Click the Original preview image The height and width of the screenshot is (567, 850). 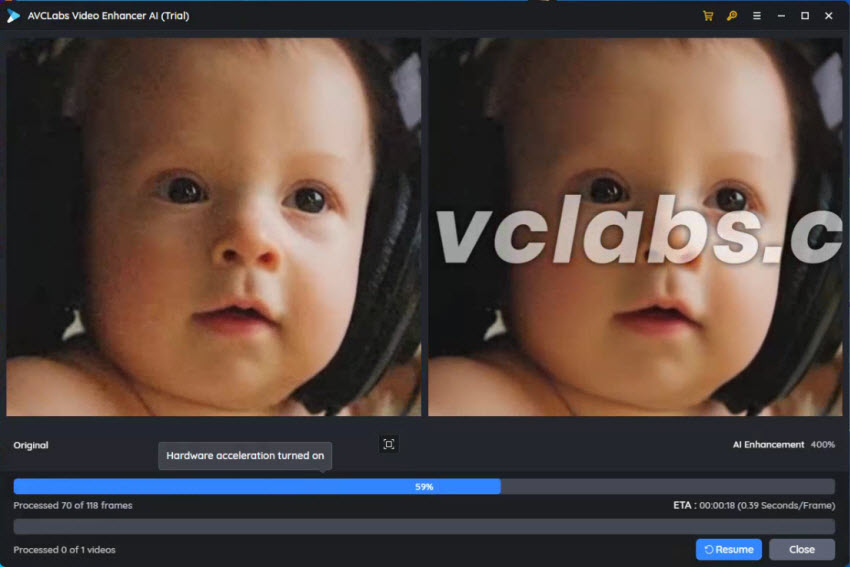coord(214,227)
